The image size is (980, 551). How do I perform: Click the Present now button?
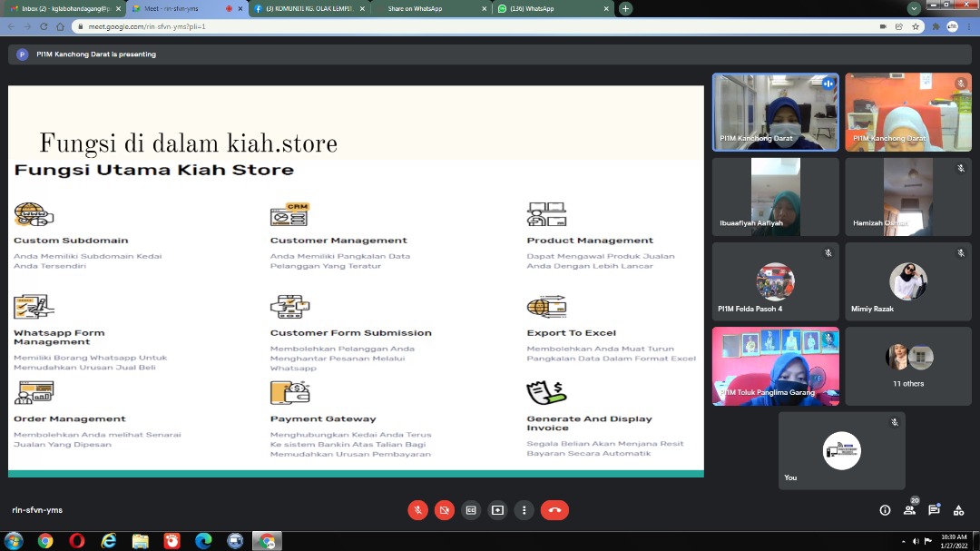pos(497,510)
